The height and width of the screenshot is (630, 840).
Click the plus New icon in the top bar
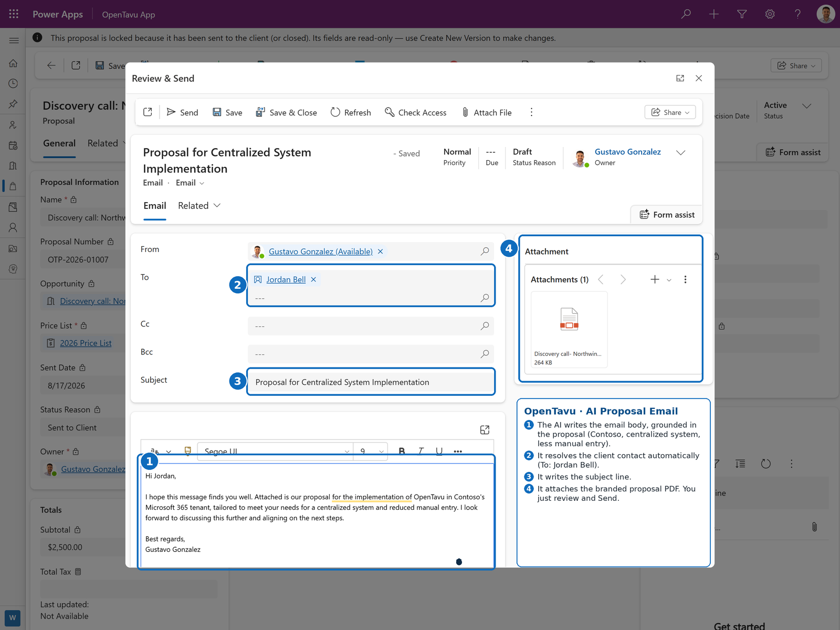pyautogui.click(x=713, y=14)
